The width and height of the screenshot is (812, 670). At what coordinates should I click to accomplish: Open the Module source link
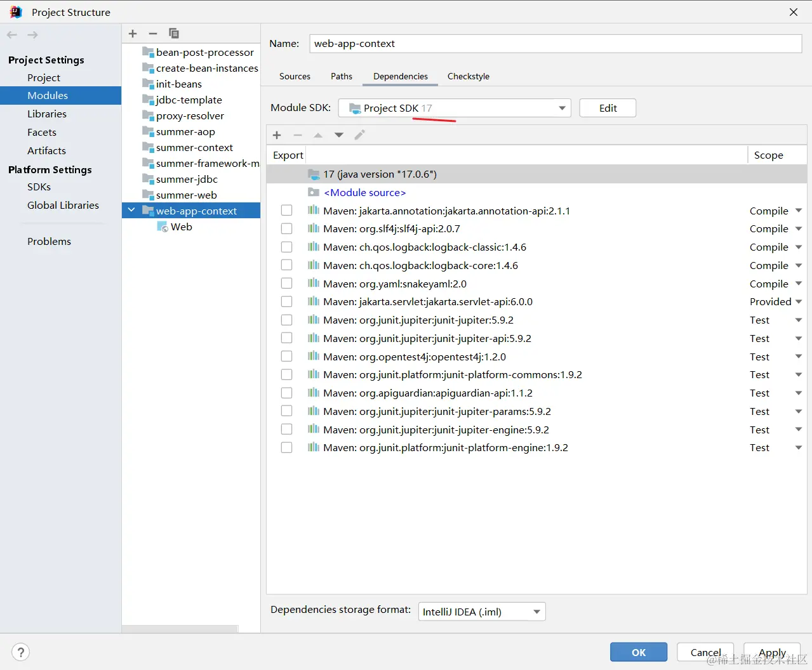365,192
